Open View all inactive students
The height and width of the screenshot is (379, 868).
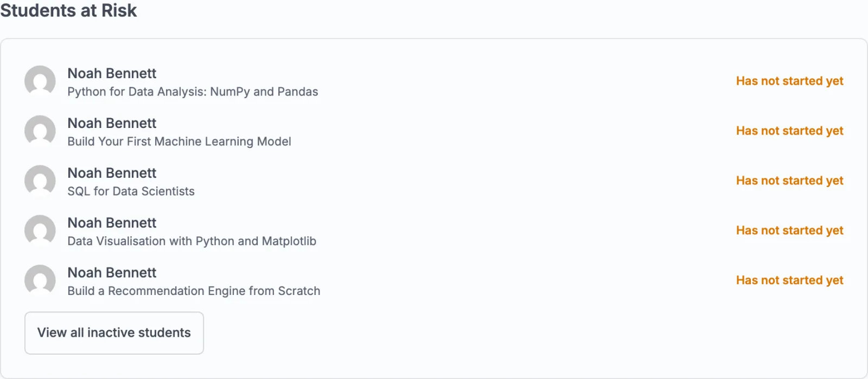tap(114, 333)
